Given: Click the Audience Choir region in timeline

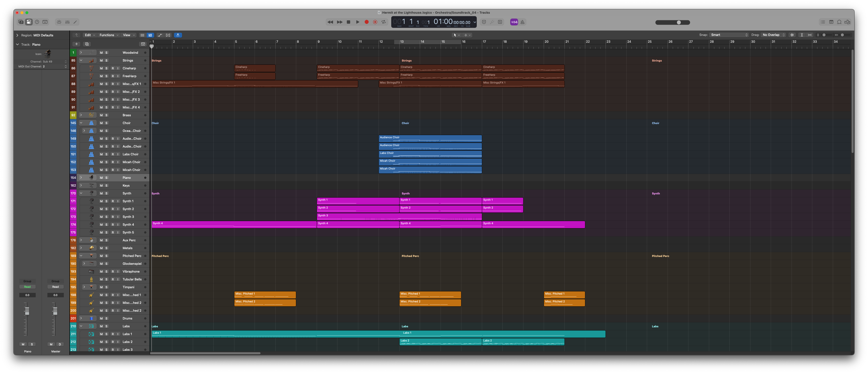Looking at the screenshot, I should pyautogui.click(x=430, y=139).
